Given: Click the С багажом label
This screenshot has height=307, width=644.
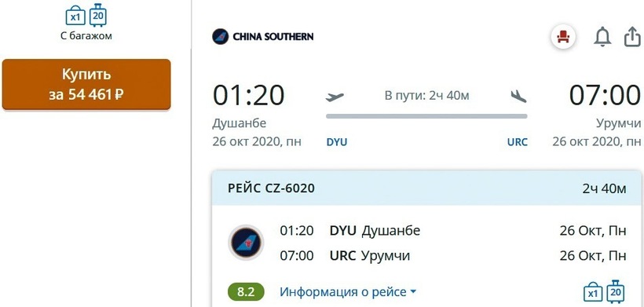Looking at the screenshot, I should tap(86, 36).
